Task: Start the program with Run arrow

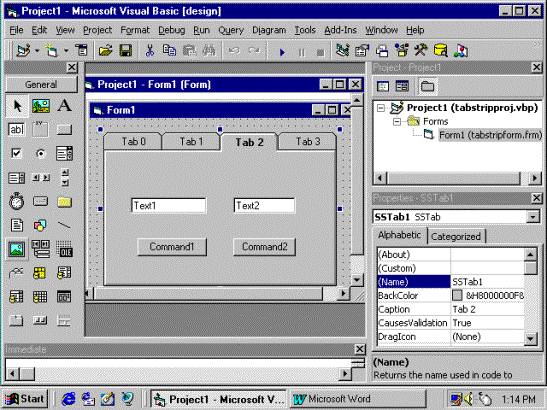Action: point(282,52)
